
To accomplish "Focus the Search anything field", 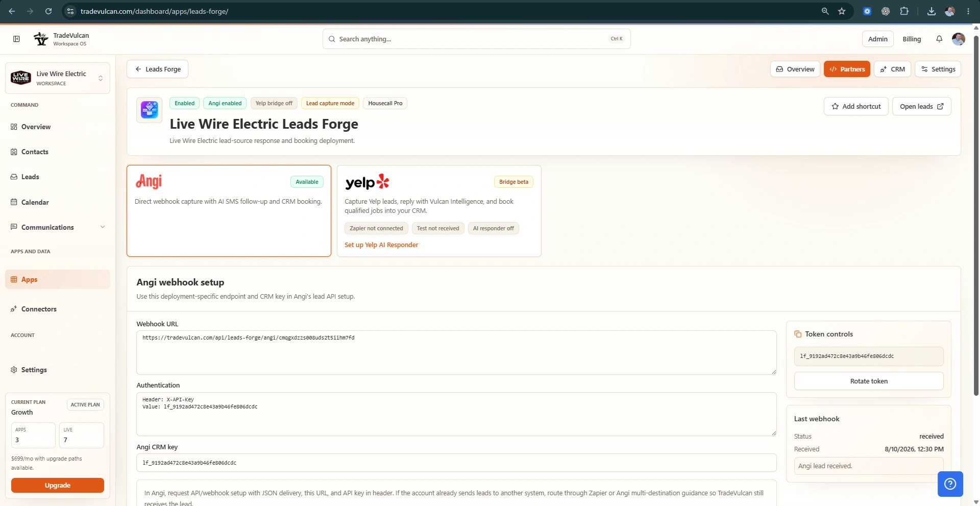I will pos(476,39).
